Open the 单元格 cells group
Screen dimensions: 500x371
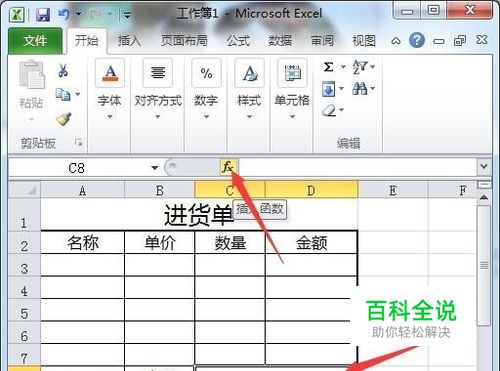(x=292, y=89)
